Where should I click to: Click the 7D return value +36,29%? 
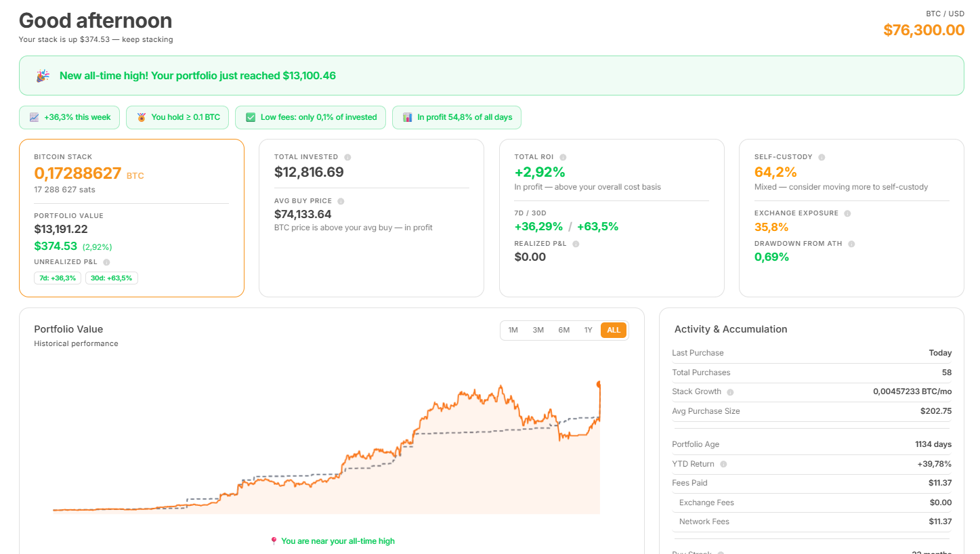(538, 227)
